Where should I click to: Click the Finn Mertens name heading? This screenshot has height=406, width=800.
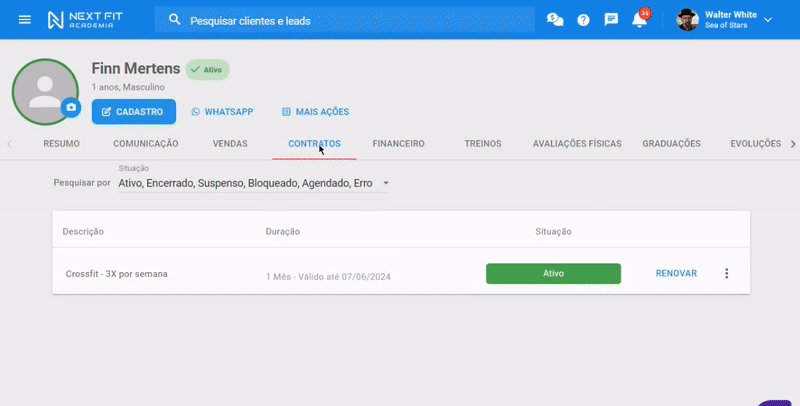pos(136,68)
